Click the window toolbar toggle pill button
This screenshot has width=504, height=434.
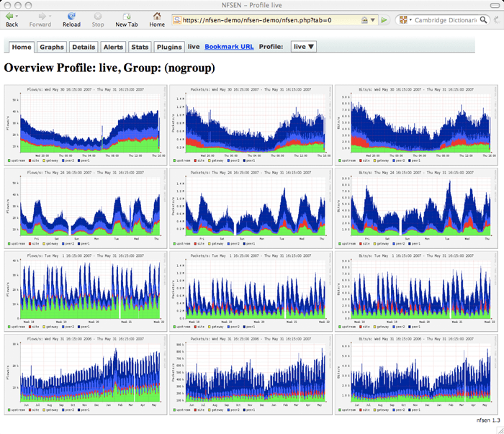495,5
